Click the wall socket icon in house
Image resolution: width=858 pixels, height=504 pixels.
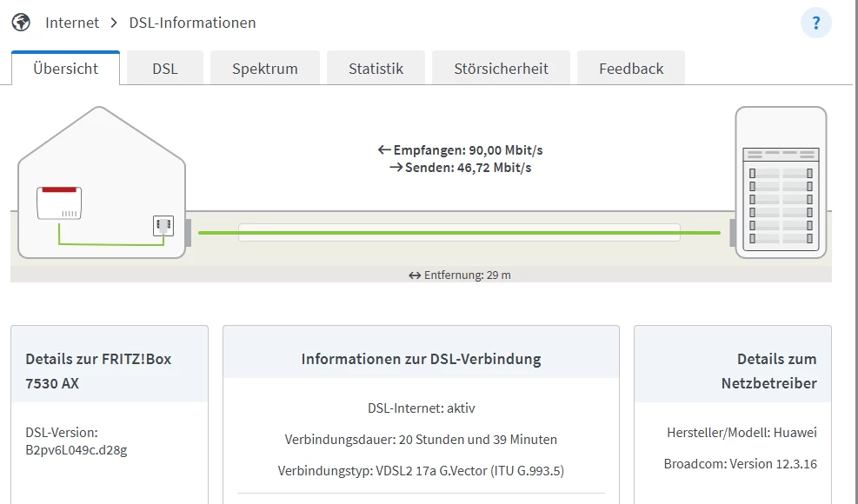pos(163,227)
